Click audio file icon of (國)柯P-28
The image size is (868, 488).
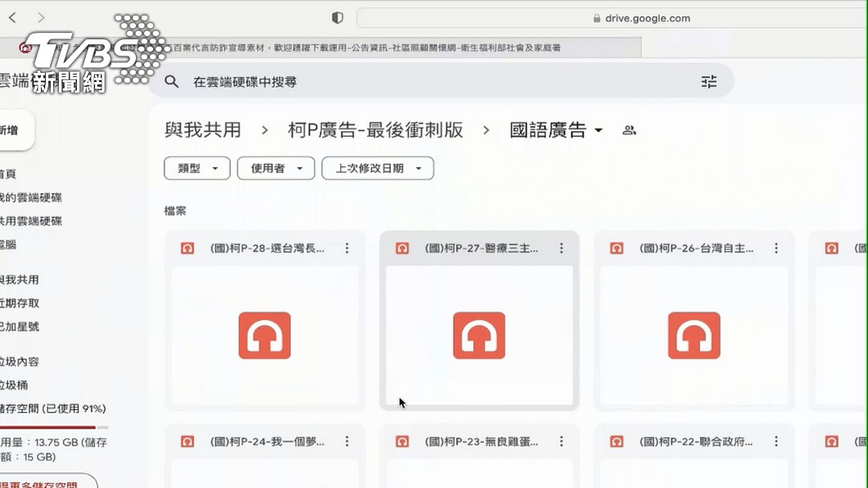coord(187,248)
